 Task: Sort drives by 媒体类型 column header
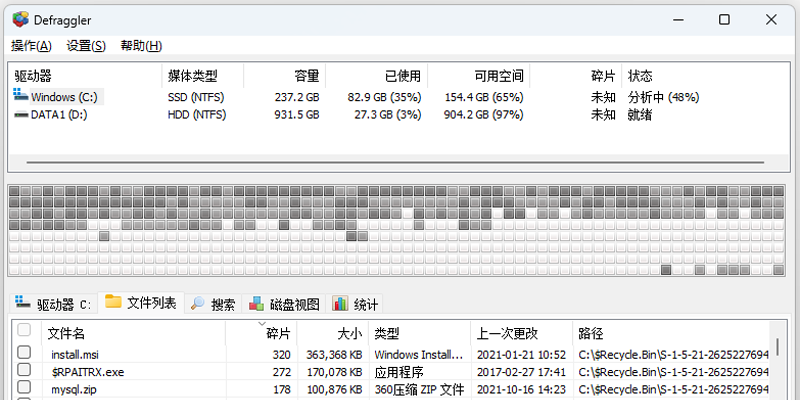tap(203, 77)
